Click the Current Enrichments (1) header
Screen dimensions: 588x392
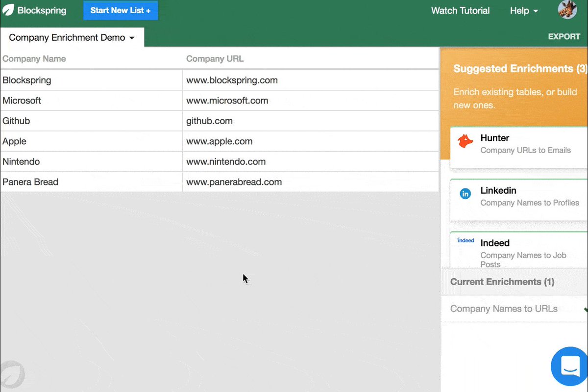pyautogui.click(x=514, y=282)
